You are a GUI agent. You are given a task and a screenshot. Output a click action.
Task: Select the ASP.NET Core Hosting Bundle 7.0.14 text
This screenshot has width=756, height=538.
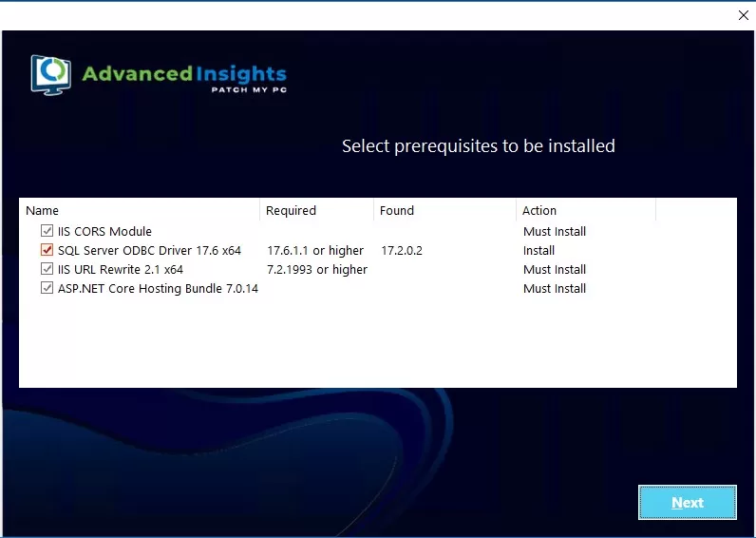click(159, 289)
